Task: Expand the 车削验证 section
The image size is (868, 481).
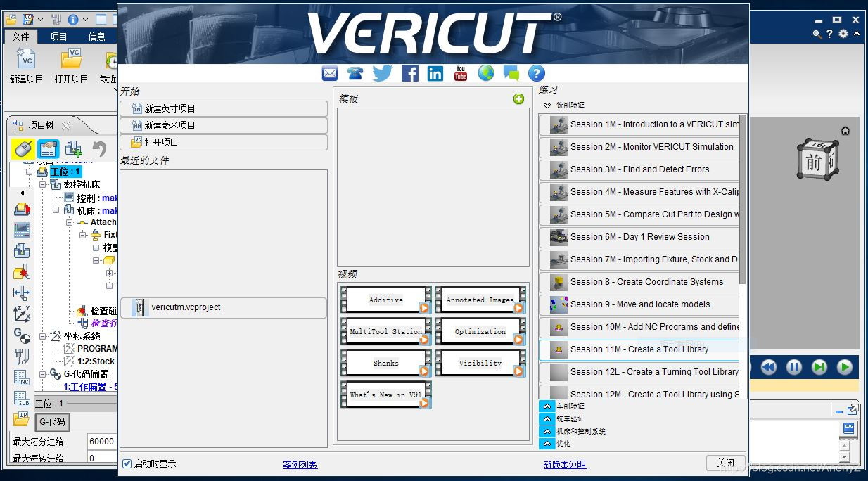Action: coord(547,406)
